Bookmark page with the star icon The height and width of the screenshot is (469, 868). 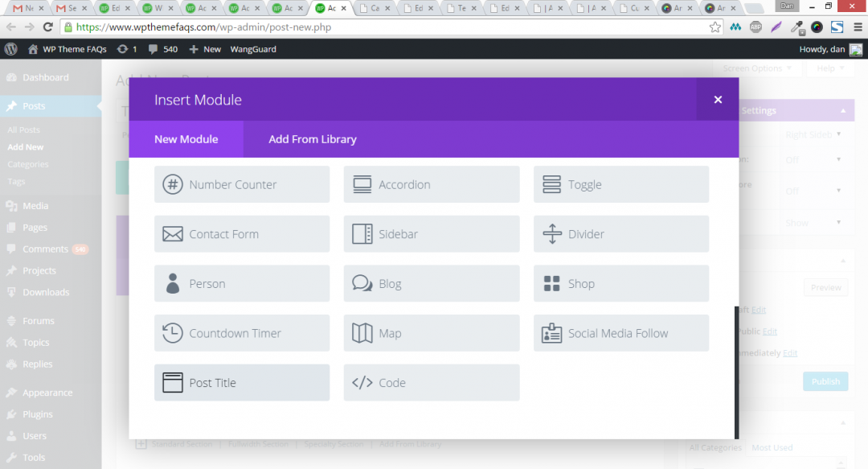tap(714, 27)
